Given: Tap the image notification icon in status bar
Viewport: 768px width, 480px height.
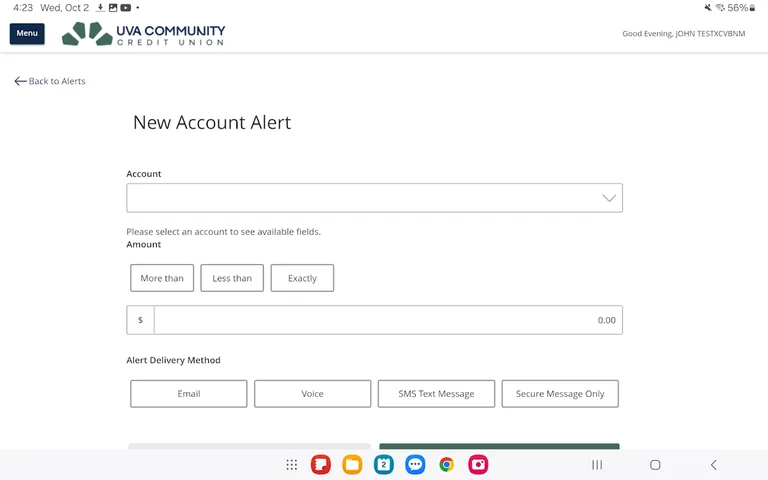Looking at the screenshot, I should pos(113,8).
